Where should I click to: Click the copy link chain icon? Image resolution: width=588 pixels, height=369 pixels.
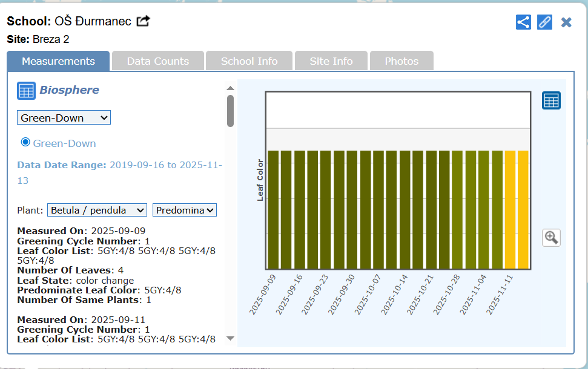[544, 22]
